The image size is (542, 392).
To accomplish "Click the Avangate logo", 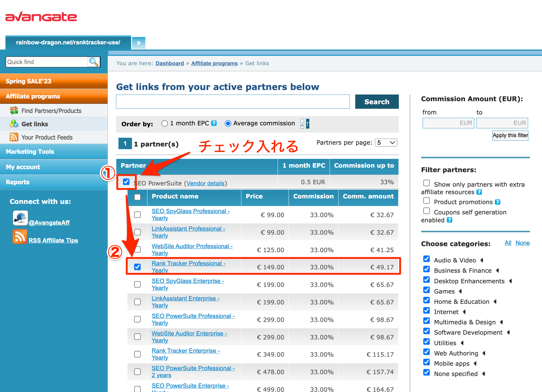I will pos(41,17).
